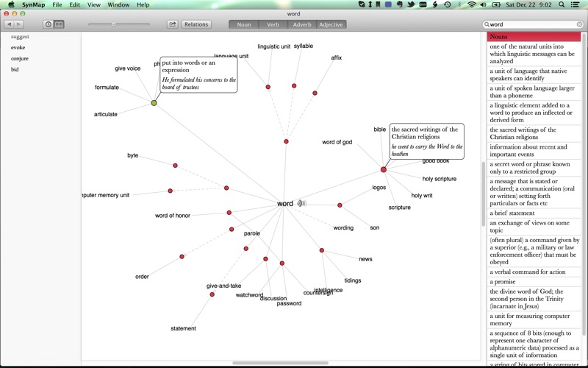The width and height of the screenshot is (588, 368).
Task: Click the zoom slider handle
Action: [x=113, y=24]
